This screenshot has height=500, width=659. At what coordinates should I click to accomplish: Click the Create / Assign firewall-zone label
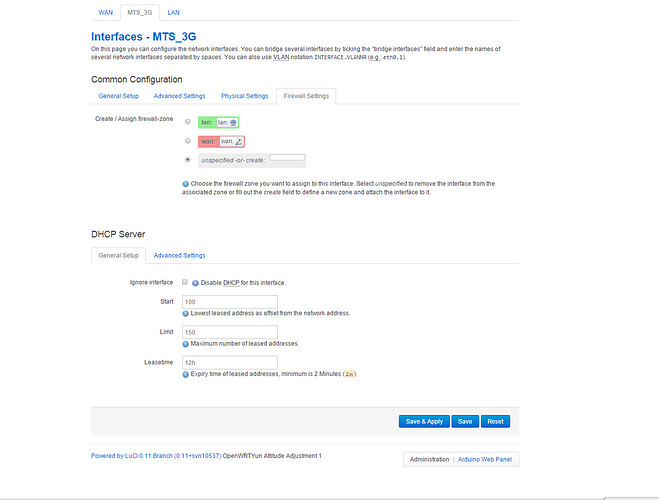coord(134,119)
